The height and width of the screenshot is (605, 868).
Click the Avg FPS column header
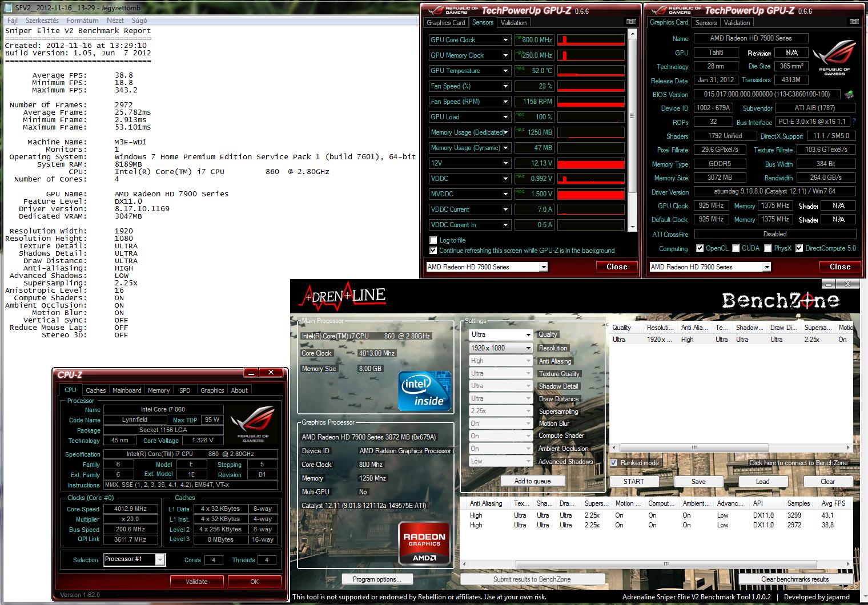point(834,503)
